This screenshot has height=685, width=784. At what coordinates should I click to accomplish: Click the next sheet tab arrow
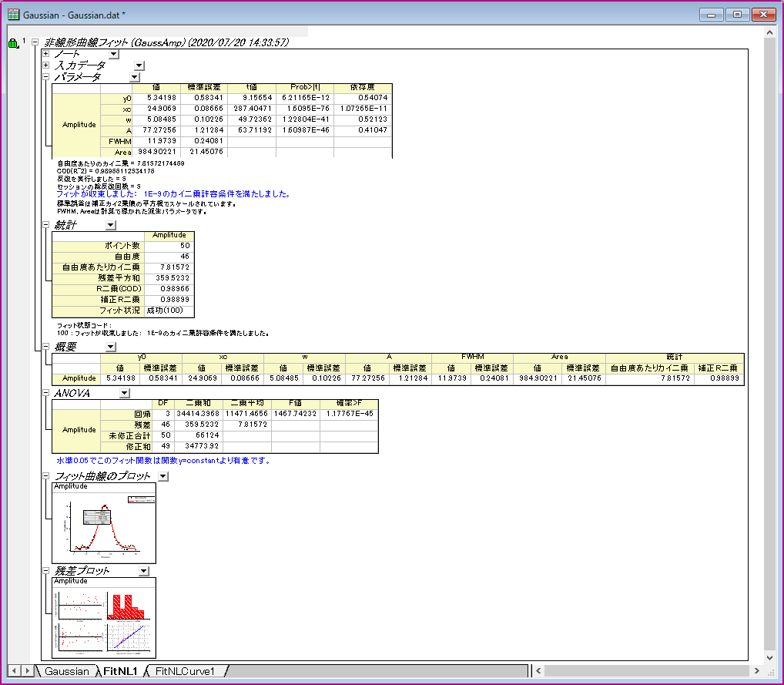tap(28, 670)
